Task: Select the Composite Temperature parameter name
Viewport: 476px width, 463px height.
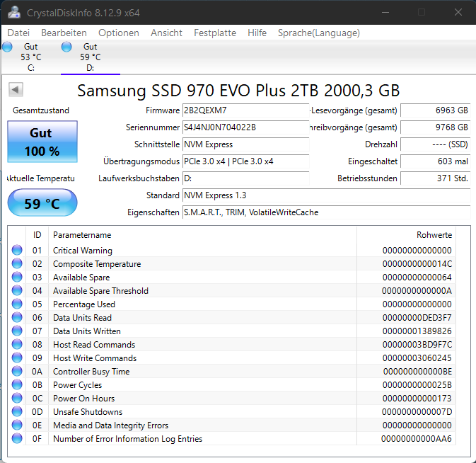Action: (x=97, y=263)
